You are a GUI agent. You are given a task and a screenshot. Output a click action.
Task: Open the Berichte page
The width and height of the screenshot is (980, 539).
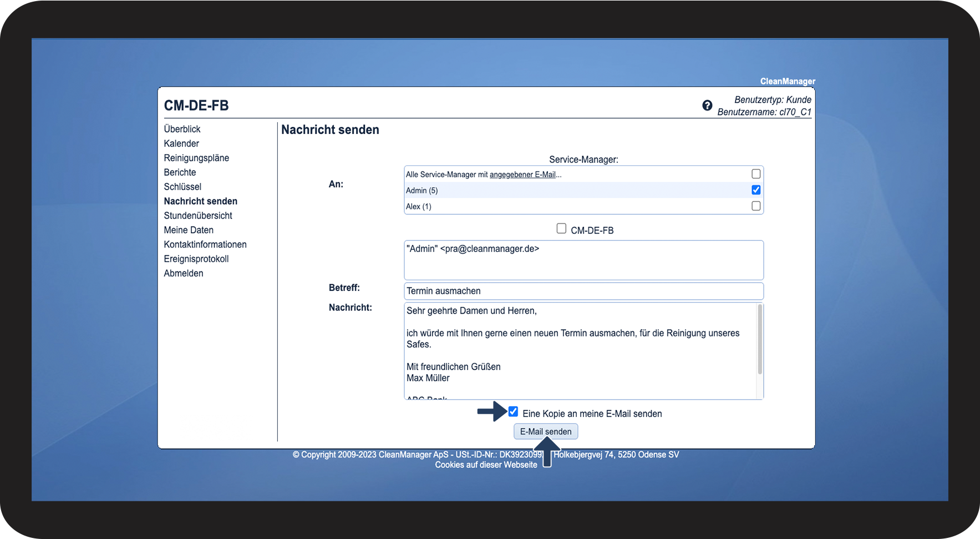[180, 172]
